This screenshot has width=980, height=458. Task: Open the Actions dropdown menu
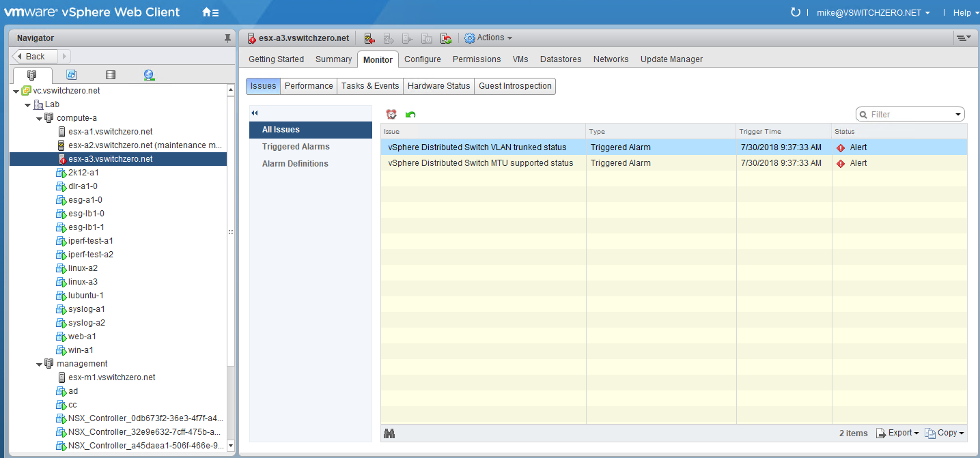[488, 38]
